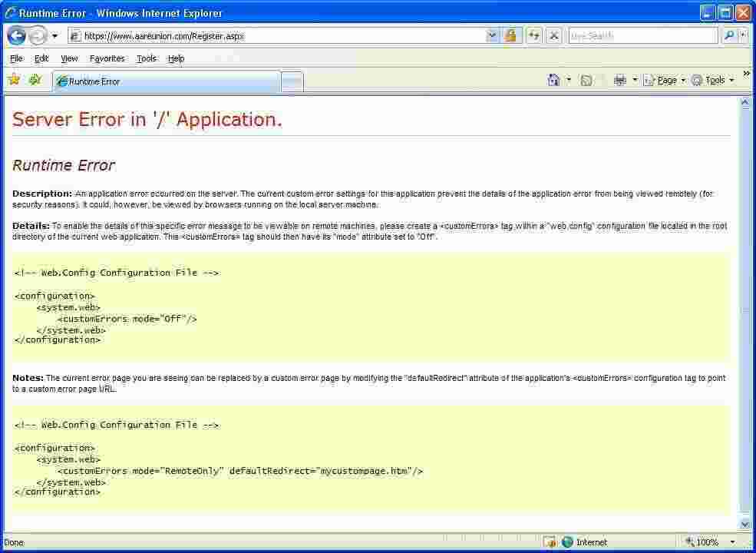The height and width of the screenshot is (553, 756).
Task: Click the Forward navigation button
Action: tap(37, 35)
